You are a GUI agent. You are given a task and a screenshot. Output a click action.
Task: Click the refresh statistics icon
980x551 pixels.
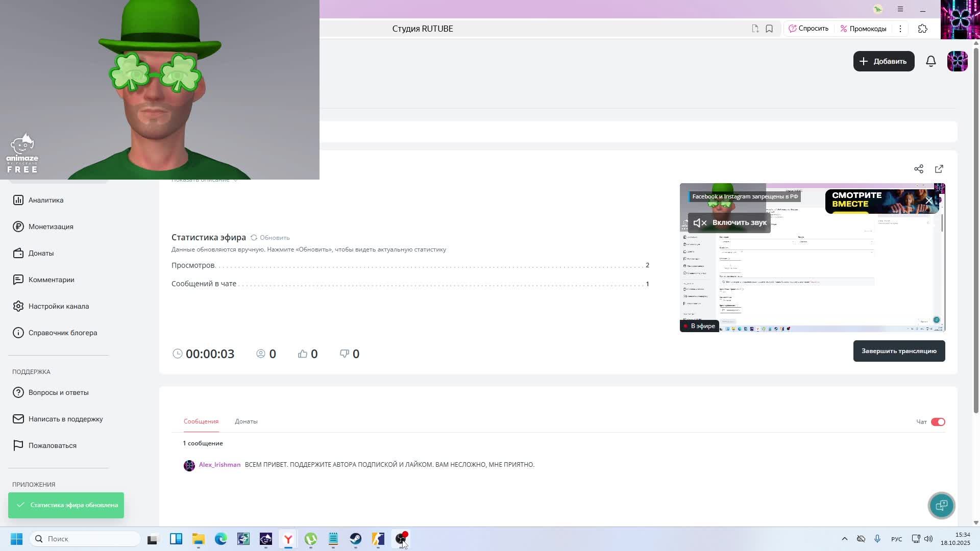pyautogui.click(x=254, y=238)
